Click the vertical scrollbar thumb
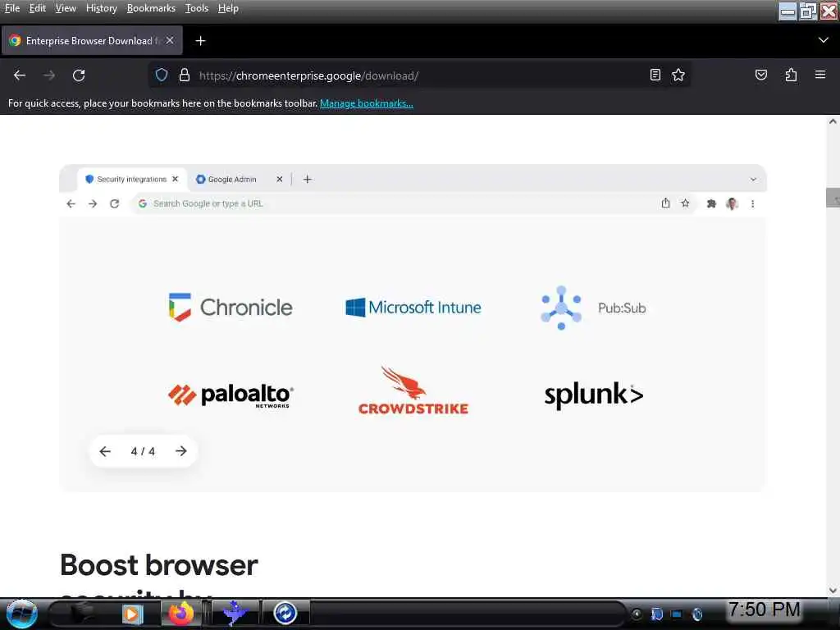Viewport: 840px width, 630px height. pyautogui.click(x=833, y=197)
